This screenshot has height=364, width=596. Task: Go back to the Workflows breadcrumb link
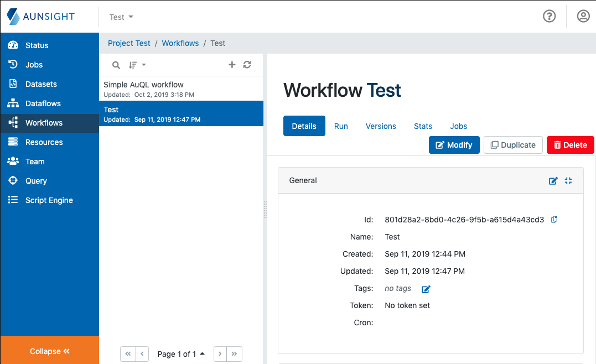click(x=180, y=43)
